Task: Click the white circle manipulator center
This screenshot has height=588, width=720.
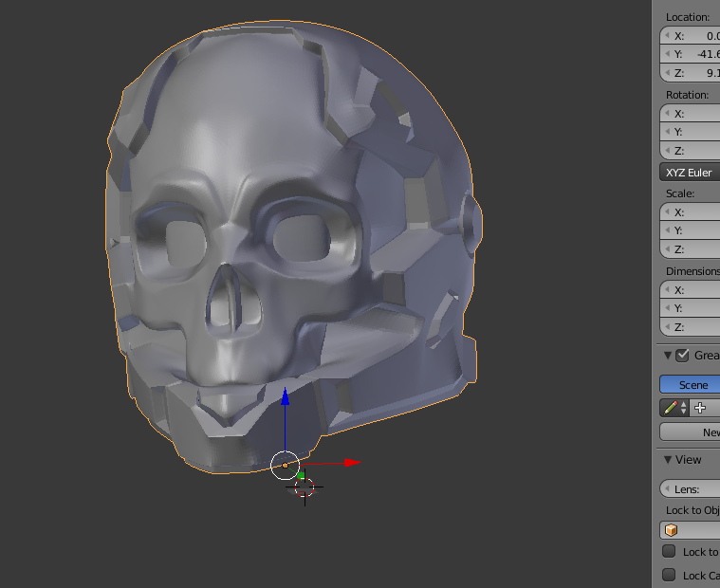Action: (286, 466)
